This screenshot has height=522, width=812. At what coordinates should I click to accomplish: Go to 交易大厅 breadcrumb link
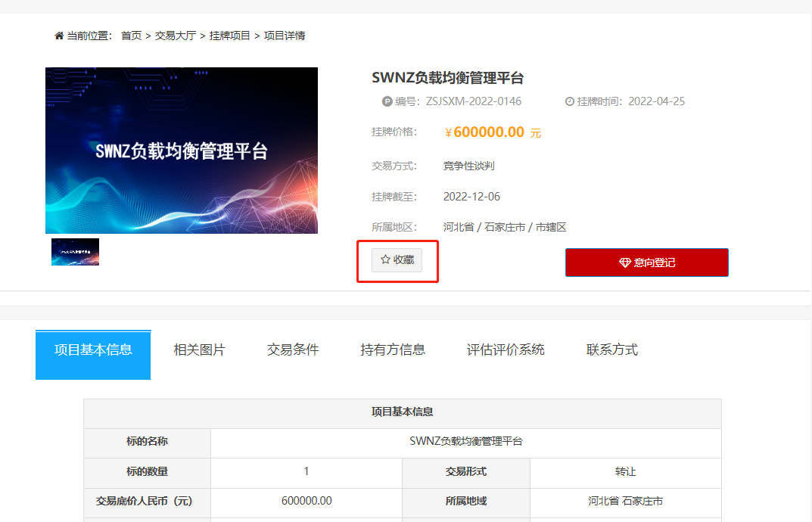pos(176,36)
